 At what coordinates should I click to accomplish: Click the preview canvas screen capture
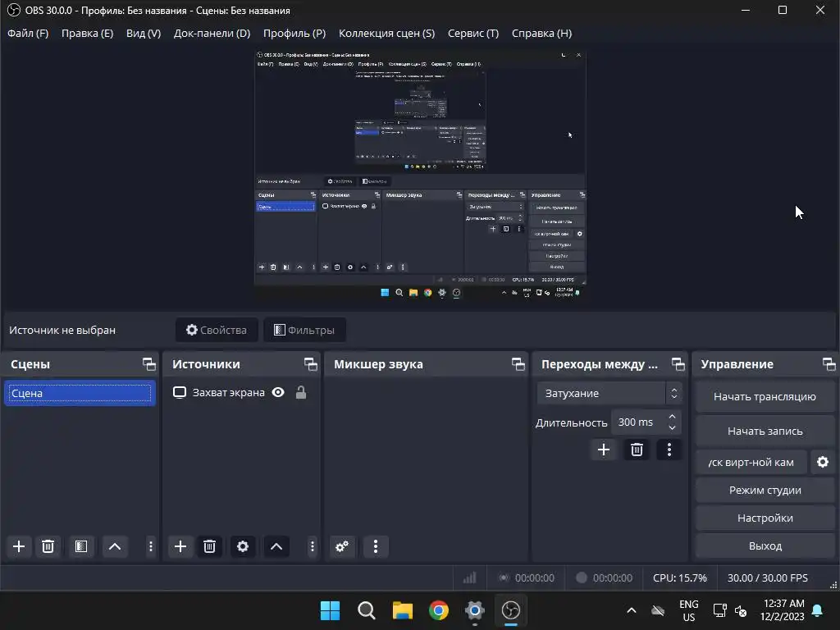pyautogui.click(x=421, y=176)
